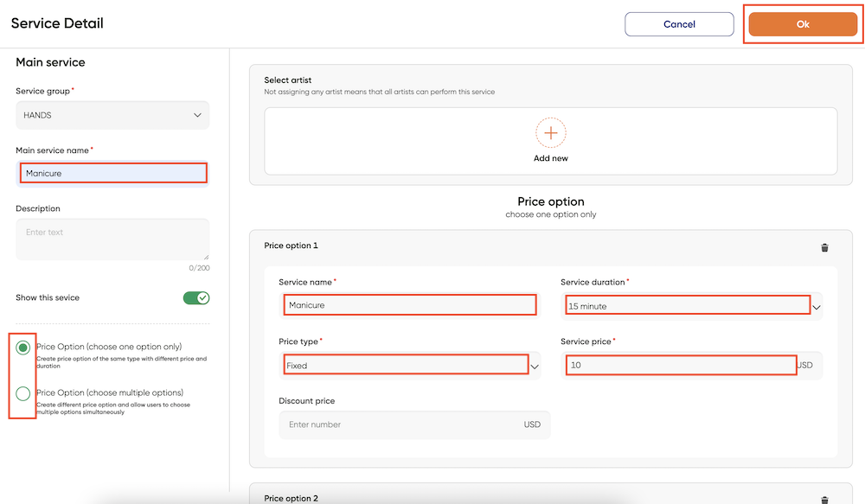Viewport: 865px width, 504px height.
Task: Select Price Option choose one option only radio
Action: pyautogui.click(x=23, y=348)
